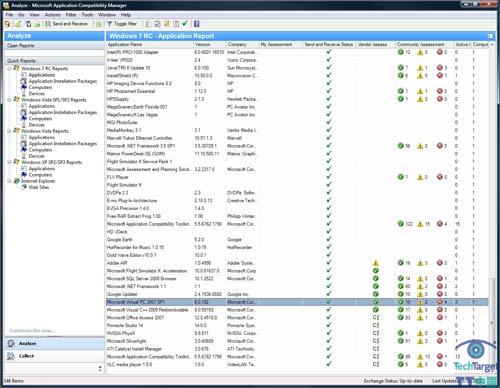
Task: Click the blue help icon in the toolbar
Action: pos(197,24)
